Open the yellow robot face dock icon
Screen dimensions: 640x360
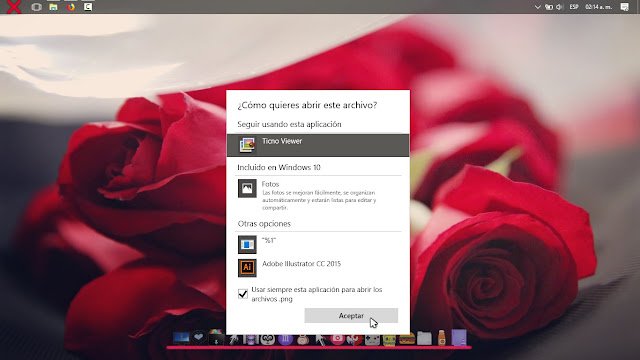point(389,339)
